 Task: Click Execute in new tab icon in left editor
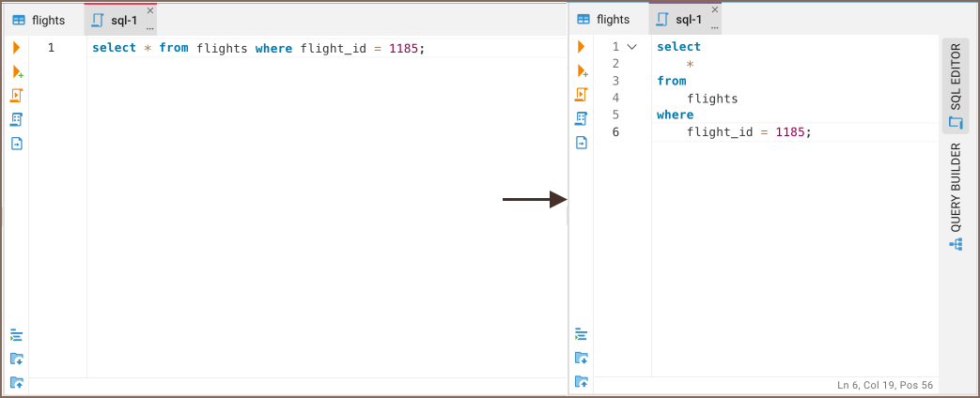(17, 71)
